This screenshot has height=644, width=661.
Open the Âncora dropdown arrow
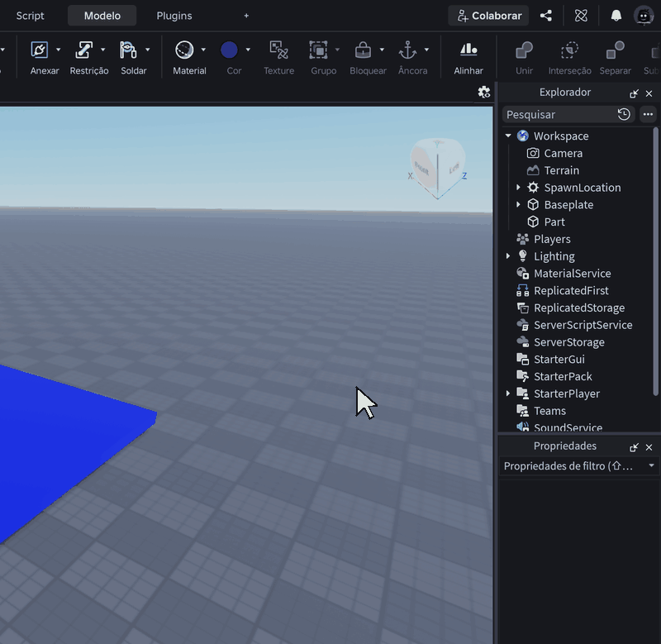pyautogui.click(x=426, y=50)
